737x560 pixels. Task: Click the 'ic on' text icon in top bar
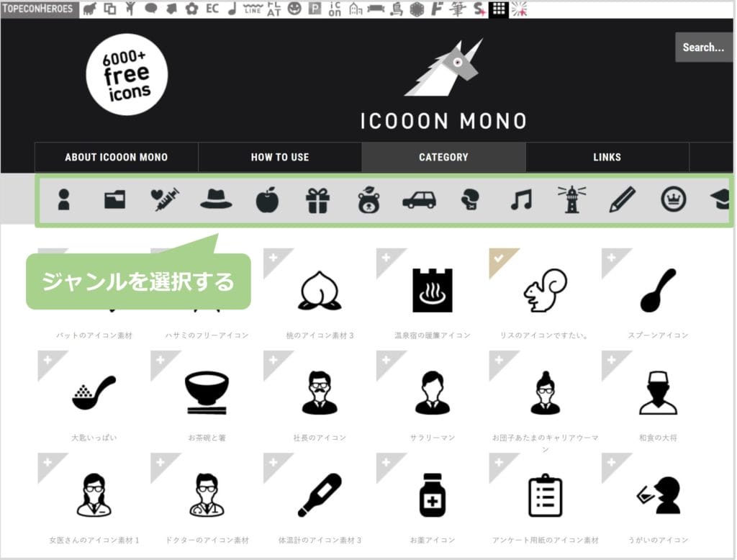335,9
